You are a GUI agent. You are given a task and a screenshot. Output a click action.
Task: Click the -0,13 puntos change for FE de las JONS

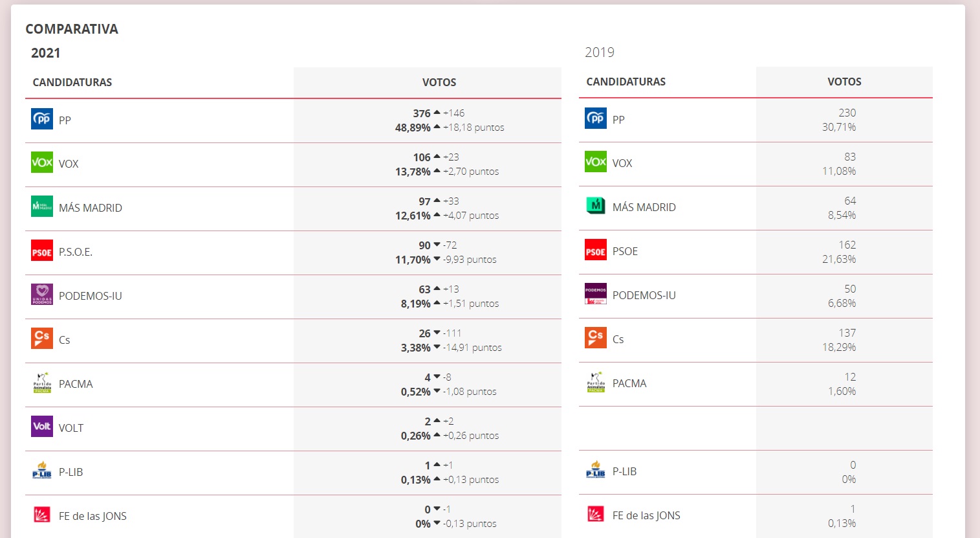470,524
